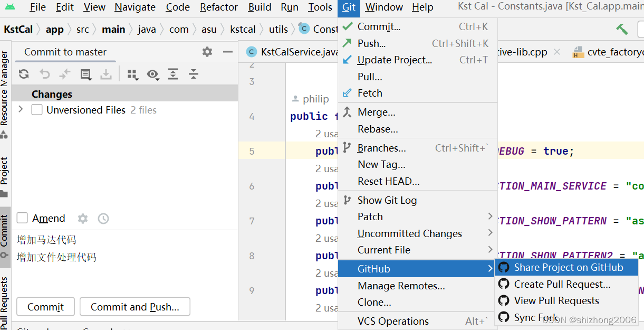The width and height of the screenshot is (644, 330).
Task: Select Show Git Log menu item
Action: click(x=418, y=200)
